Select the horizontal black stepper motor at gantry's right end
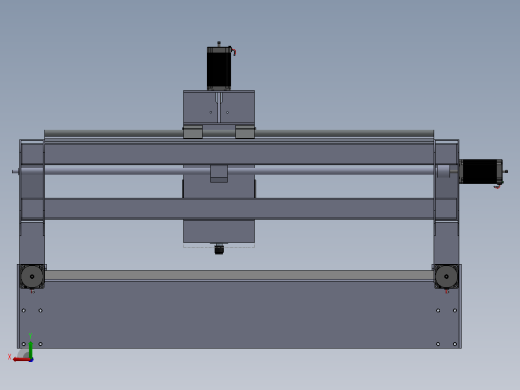520x390 pixels. [x=481, y=171]
